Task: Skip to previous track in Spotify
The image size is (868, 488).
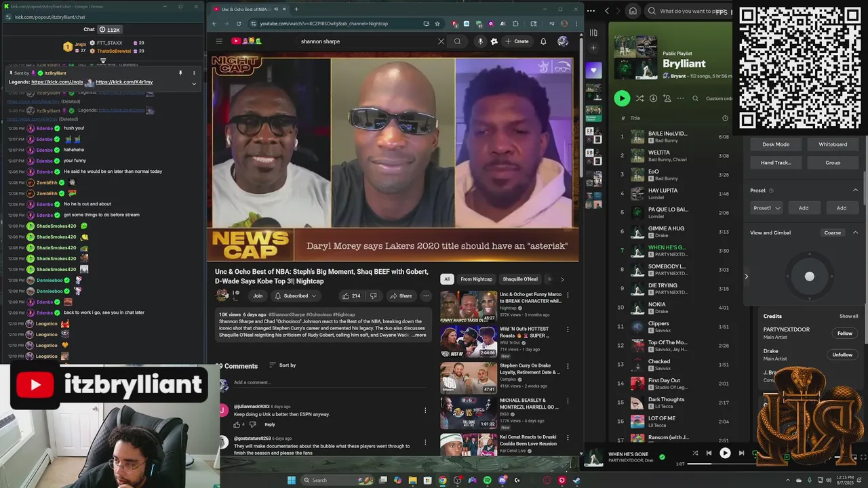Action: click(709, 453)
